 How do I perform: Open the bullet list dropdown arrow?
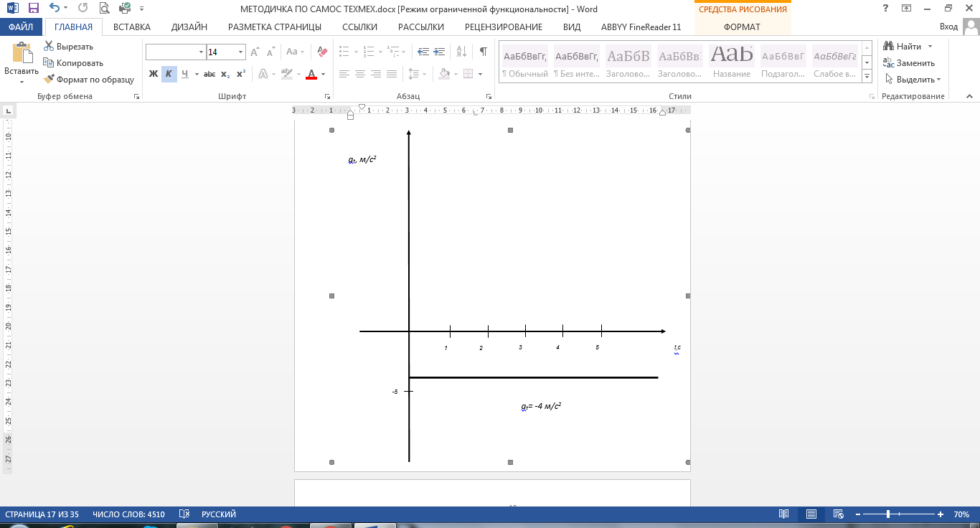(x=355, y=52)
